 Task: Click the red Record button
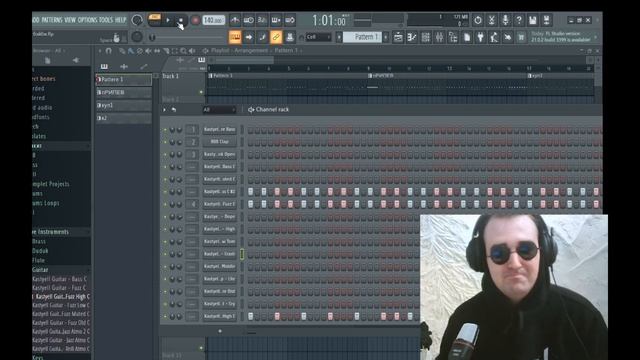195,20
